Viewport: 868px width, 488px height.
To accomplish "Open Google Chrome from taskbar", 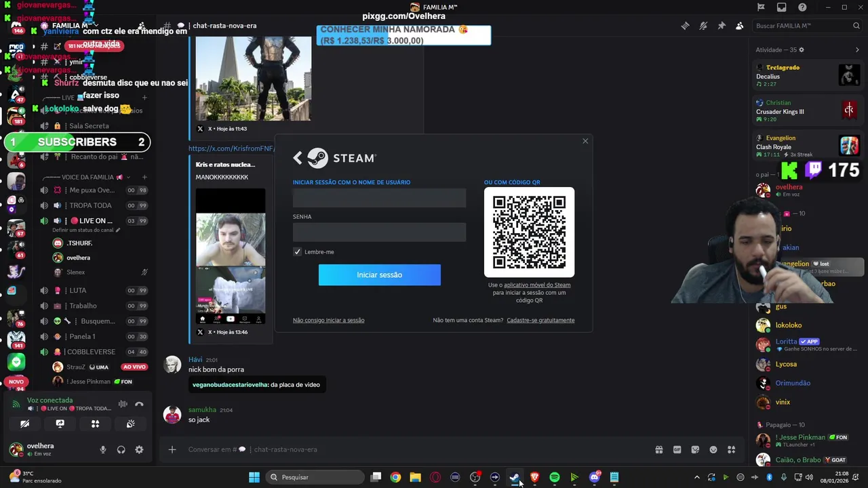I will [x=395, y=477].
